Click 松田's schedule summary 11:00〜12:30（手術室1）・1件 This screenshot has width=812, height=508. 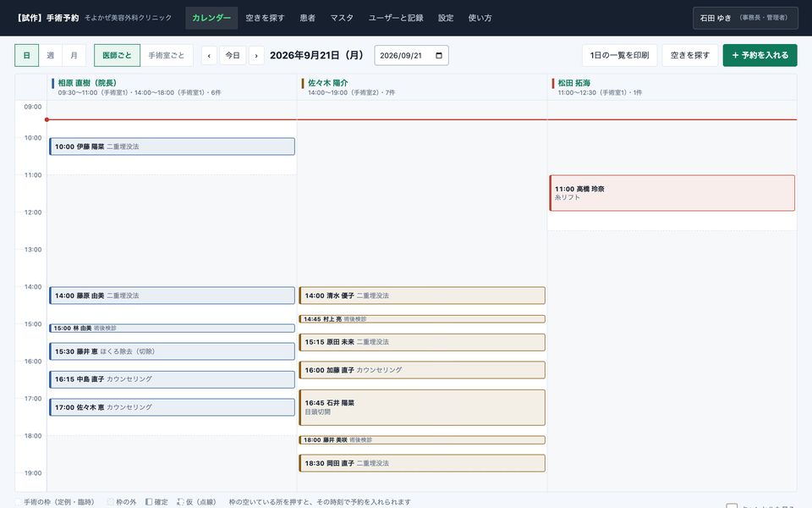click(601, 93)
